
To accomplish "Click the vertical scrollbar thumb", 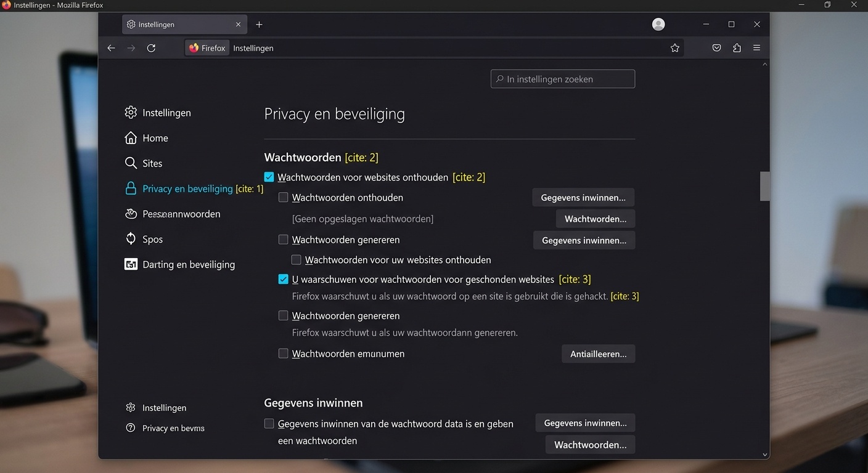I will [x=765, y=186].
